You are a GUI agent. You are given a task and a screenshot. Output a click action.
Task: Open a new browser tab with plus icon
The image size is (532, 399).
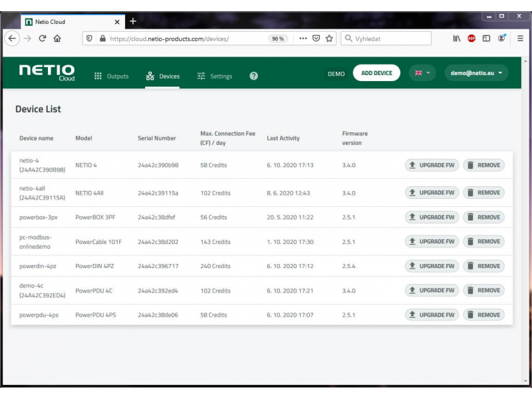[133, 21]
